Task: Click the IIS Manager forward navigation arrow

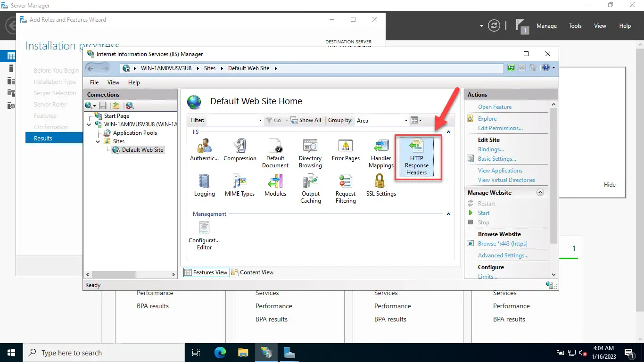Action: [105, 68]
